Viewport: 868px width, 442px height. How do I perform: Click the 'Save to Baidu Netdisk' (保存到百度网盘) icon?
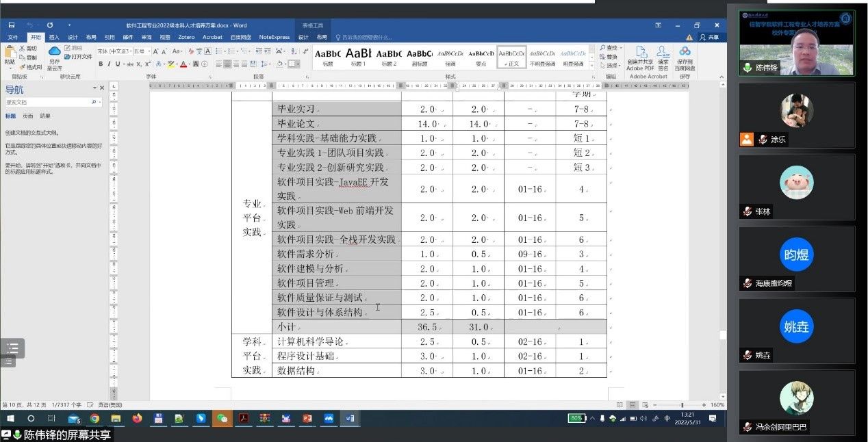[x=685, y=59]
